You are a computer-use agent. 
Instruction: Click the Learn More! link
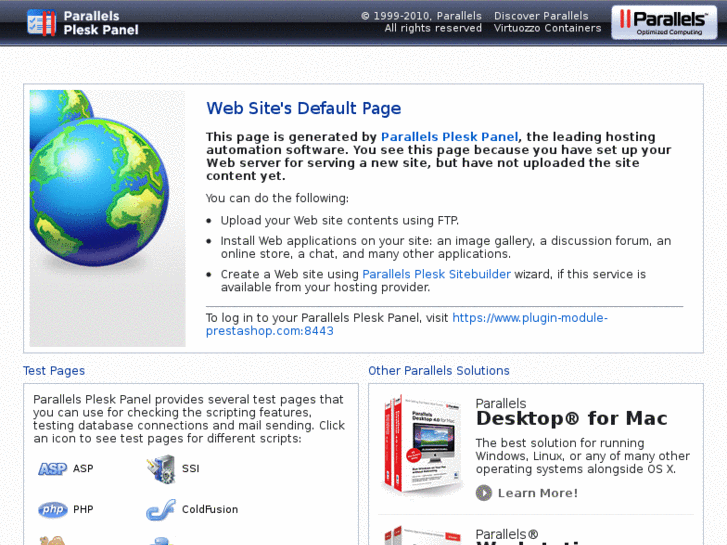tap(538, 493)
